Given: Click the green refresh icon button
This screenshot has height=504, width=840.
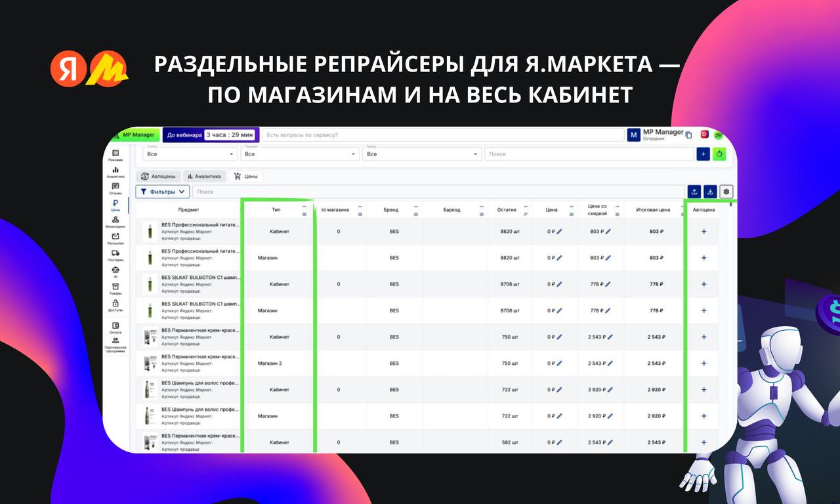Looking at the screenshot, I should tap(719, 154).
